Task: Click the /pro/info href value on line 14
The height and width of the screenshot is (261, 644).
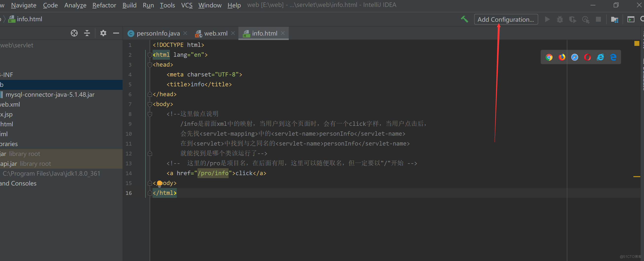Action: click(213, 173)
